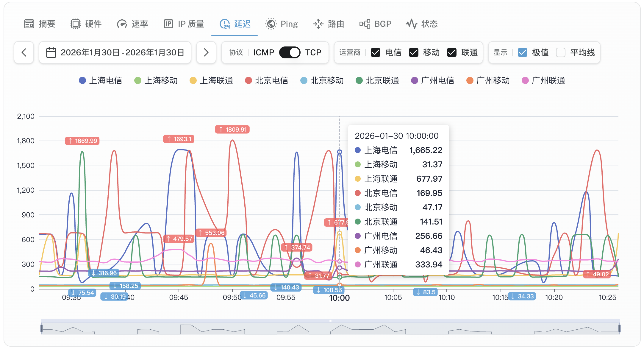The width and height of the screenshot is (644, 352).
Task: Click the BGP network icon
Action: (365, 24)
